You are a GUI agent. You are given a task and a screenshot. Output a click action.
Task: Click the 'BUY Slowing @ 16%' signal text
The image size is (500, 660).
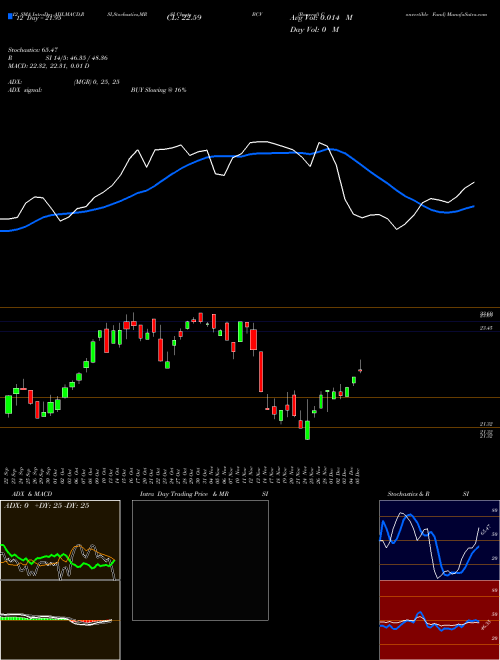(x=158, y=90)
